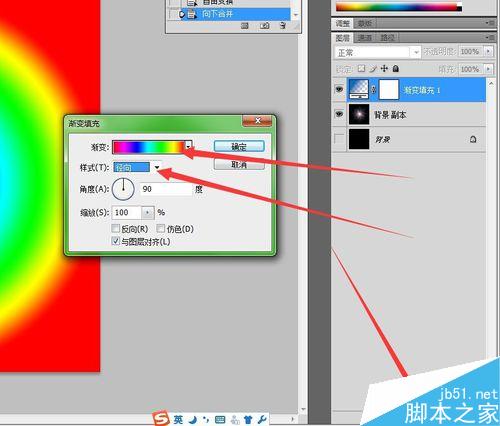
Task: Click the 确定 OK button
Action: point(239,146)
